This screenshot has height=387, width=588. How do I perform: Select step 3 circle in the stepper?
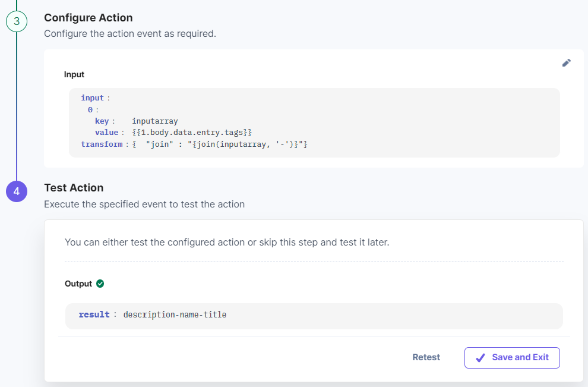pos(17,21)
